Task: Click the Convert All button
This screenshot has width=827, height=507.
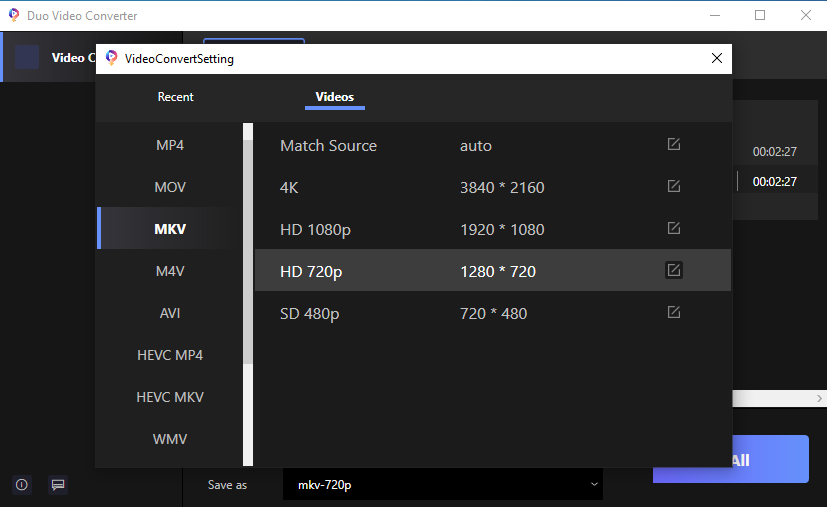Action: coord(730,459)
